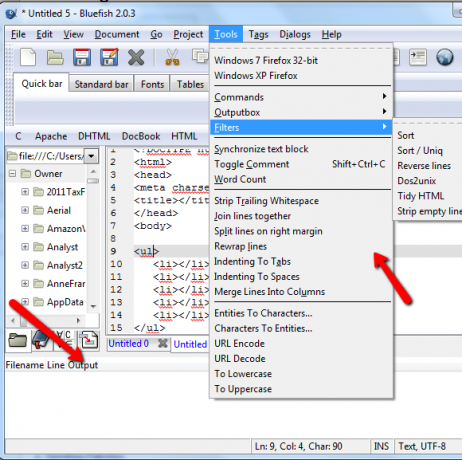Switch to the Standard bar tab
This screenshot has height=460, width=462.
pos(101,84)
